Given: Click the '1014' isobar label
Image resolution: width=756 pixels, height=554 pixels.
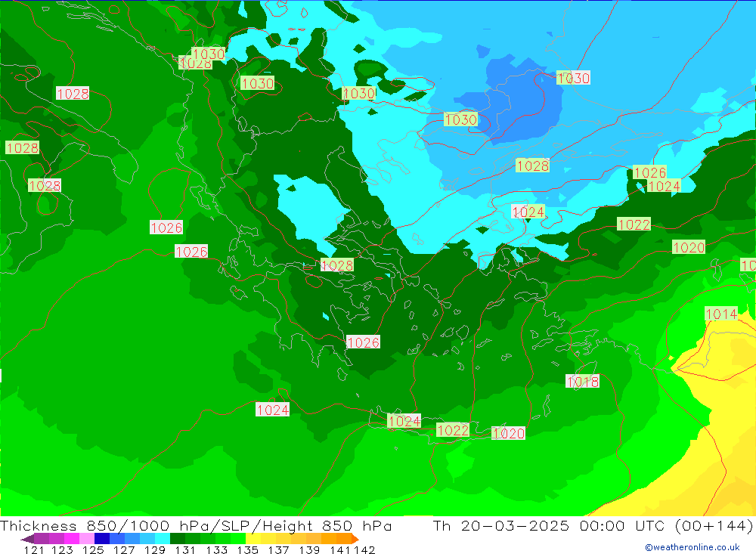Looking at the screenshot, I should [x=721, y=314].
